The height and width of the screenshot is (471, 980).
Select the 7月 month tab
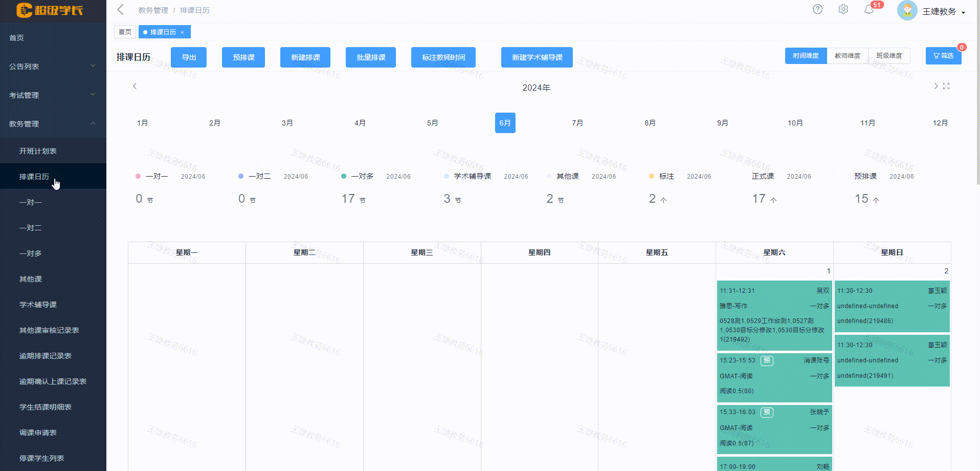pos(577,123)
